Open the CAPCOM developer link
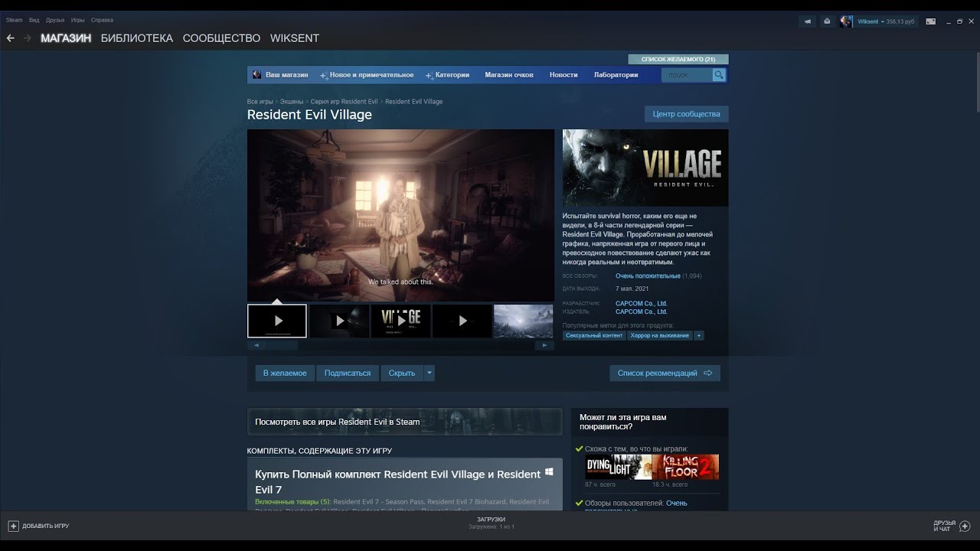 642,304
